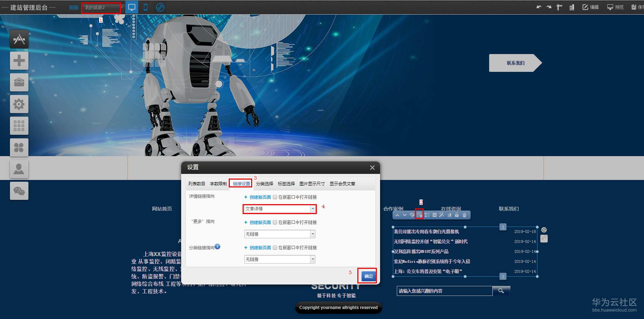Click the undo arrow in top bar

[x=539, y=7]
